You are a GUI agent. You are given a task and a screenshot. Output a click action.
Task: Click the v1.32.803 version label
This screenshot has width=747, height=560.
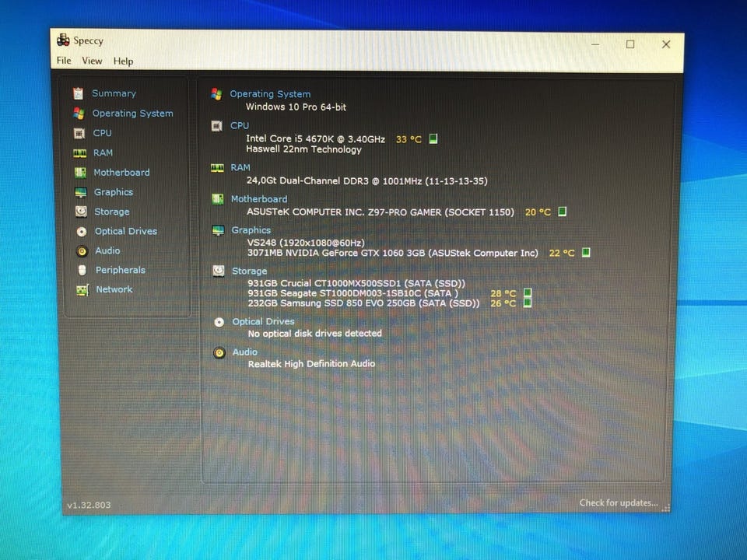click(x=89, y=505)
